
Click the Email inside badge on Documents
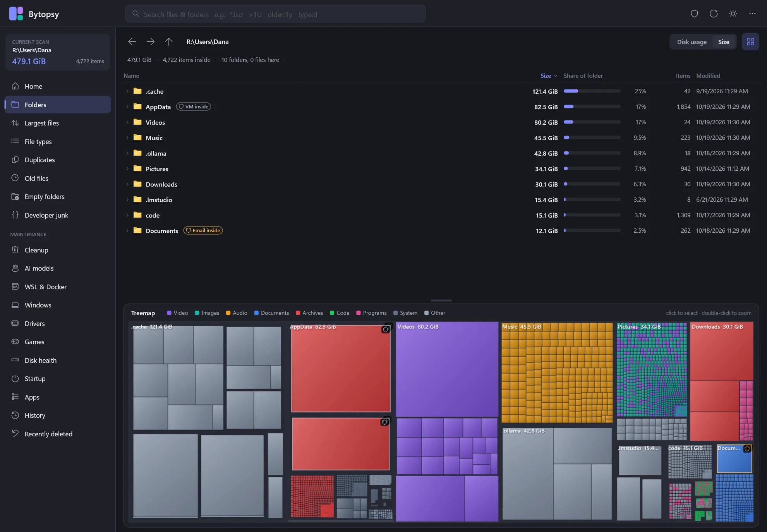pos(203,230)
